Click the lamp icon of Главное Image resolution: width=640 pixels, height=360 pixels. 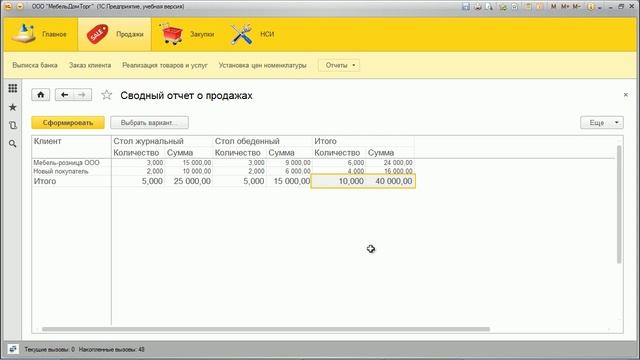point(24,34)
